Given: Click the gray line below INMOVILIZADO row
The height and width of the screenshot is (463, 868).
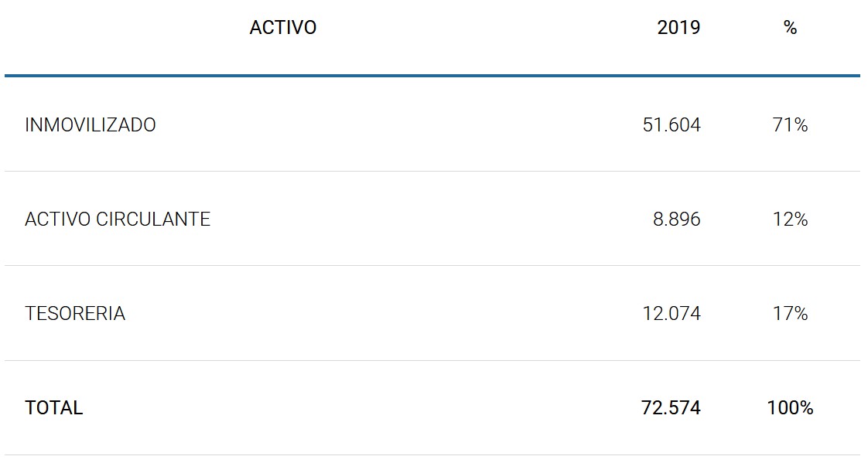Looking at the screenshot, I should [432, 171].
